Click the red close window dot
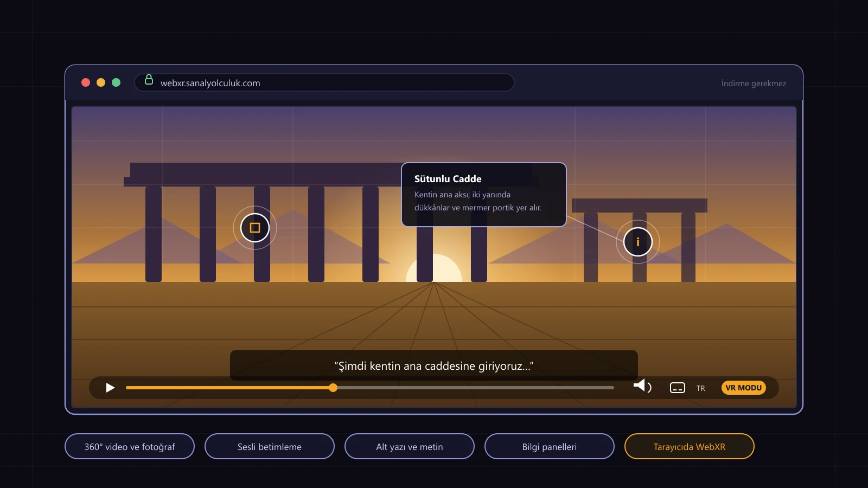The image size is (868, 488). click(86, 82)
